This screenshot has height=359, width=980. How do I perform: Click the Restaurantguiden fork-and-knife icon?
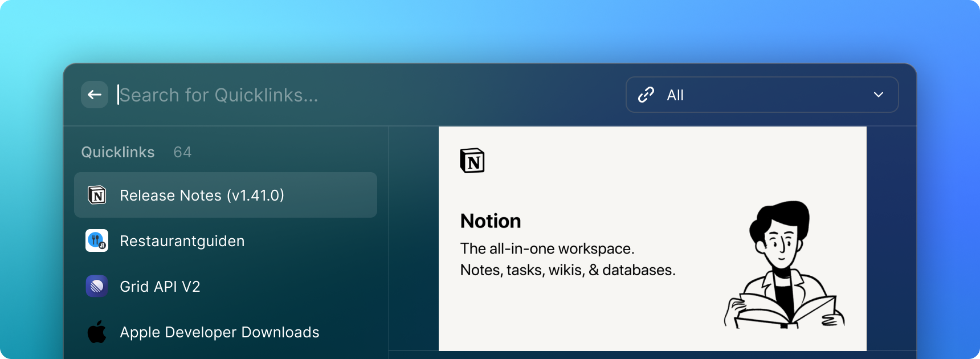click(97, 240)
